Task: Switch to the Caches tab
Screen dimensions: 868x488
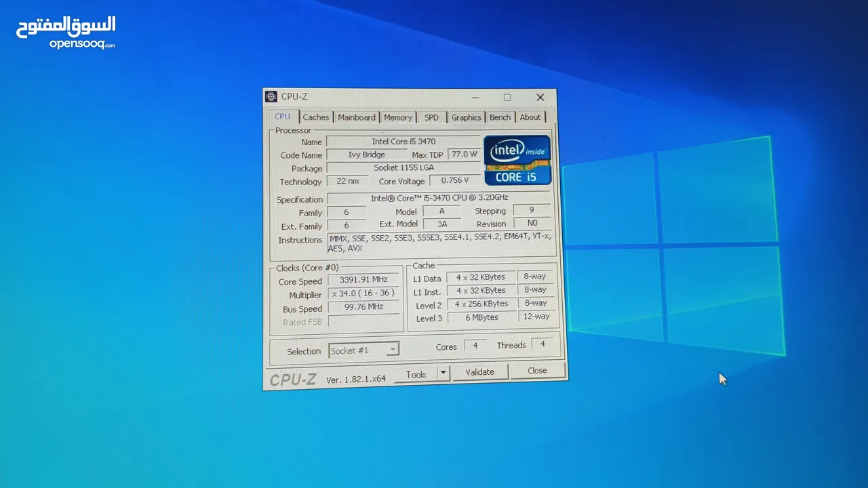Action: [315, 117]
